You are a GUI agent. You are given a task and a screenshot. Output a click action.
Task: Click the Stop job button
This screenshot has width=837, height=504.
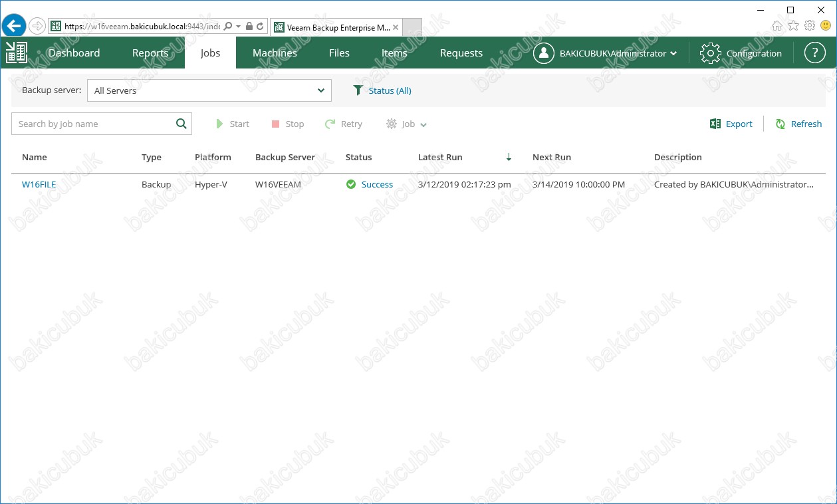pos(287,124)
